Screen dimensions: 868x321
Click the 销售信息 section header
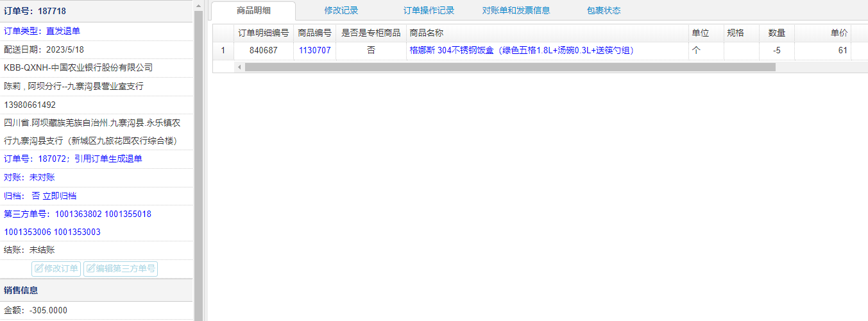[96, 290]
